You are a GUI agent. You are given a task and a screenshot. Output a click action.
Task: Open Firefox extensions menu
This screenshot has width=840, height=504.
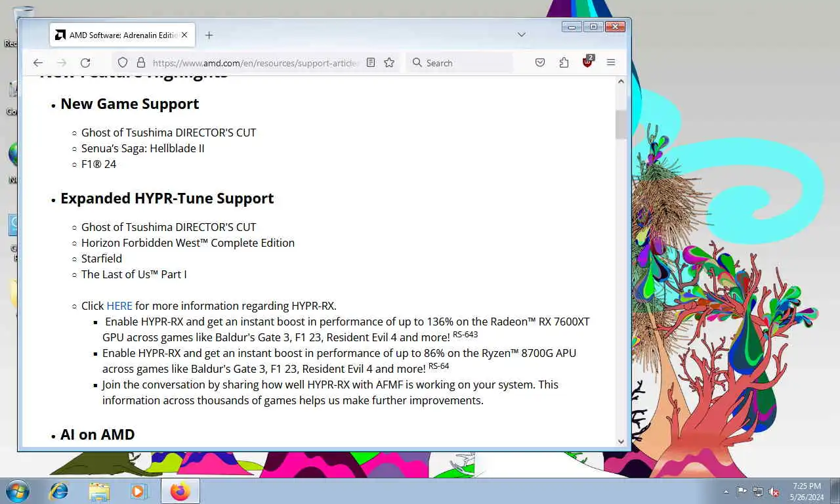click(564, 63)
